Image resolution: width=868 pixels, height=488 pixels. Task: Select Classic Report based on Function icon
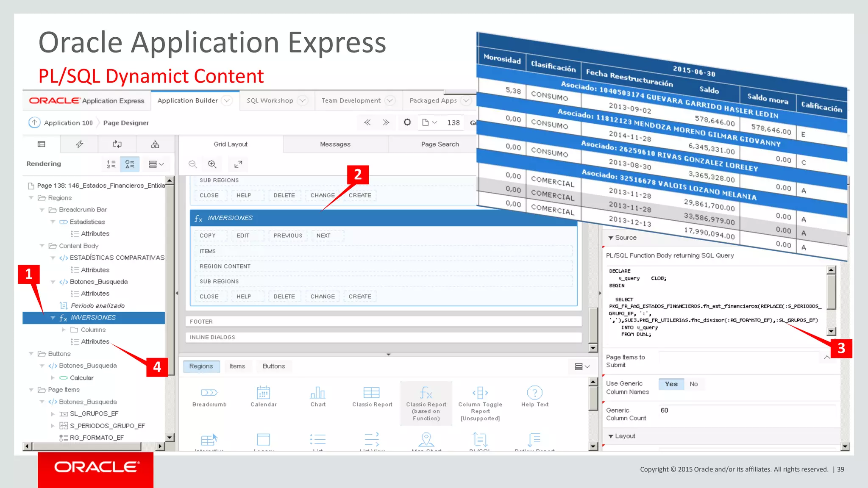[426, 403]
